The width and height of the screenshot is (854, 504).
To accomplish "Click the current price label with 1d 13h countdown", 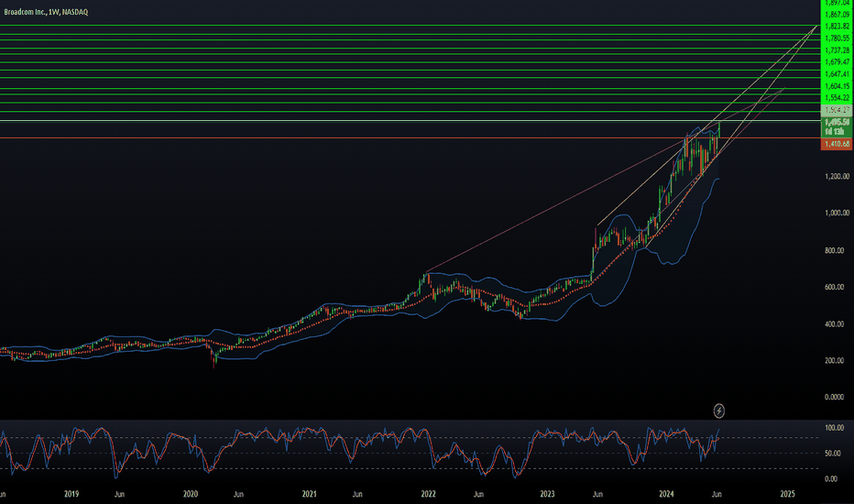I will [837, 127].
